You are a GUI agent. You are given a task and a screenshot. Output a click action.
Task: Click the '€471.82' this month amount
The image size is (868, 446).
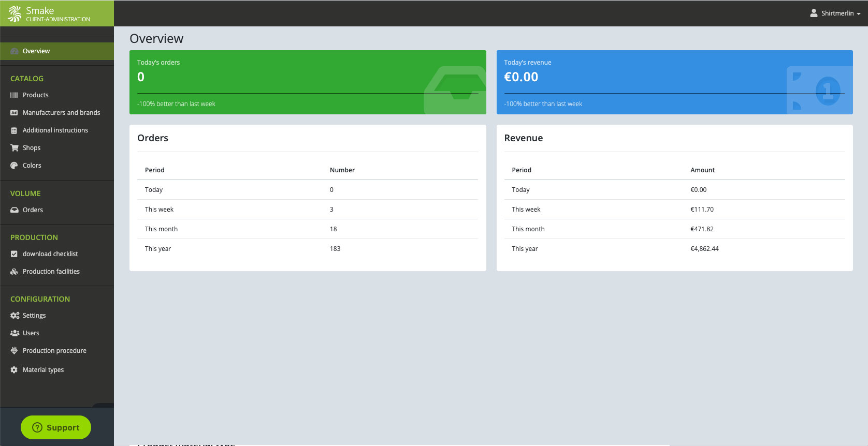coord(702,229)
